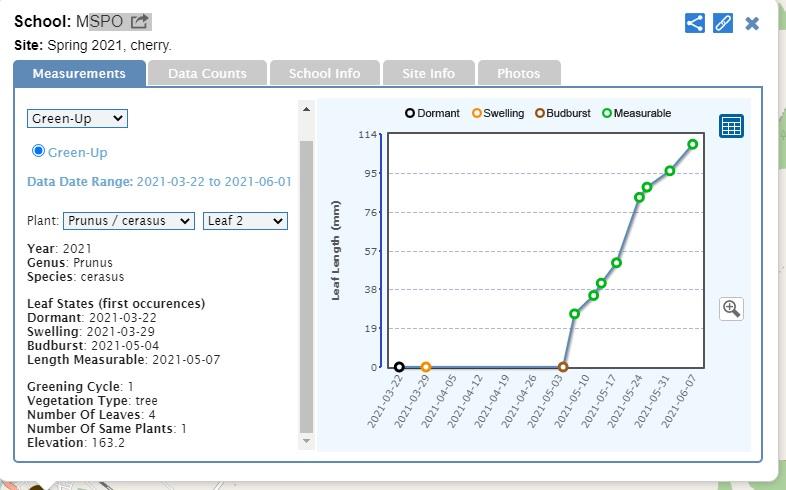This screenshot has width=786, height=490.
Task: Click the final green data point on chart
Action: pos(693,144)
